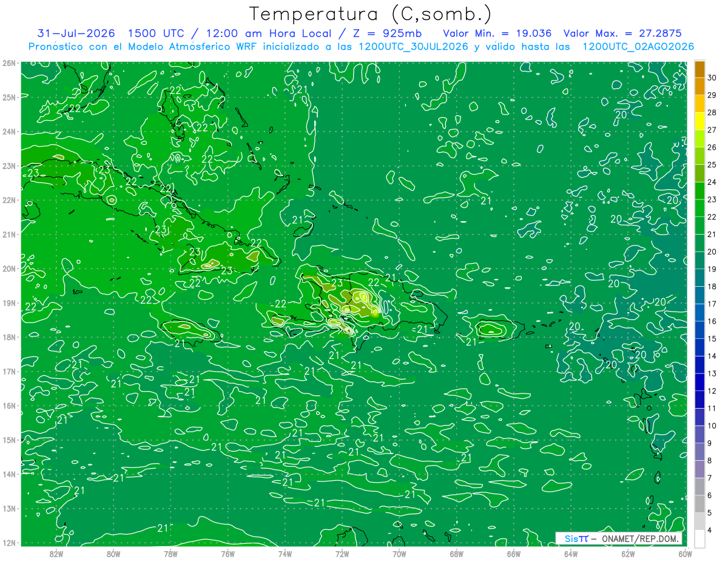Click the 15N latitude axis label
The height and width of the screenshot is (562, 728).
coord(8,440)
